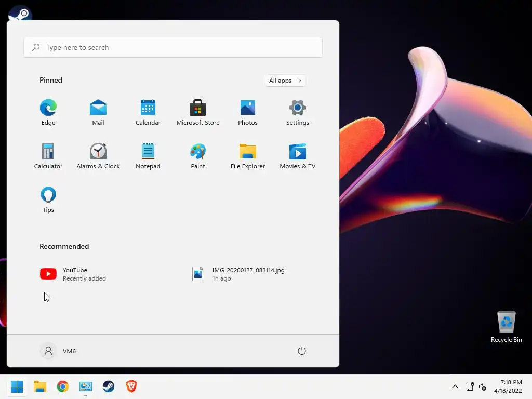Launch Google Chrome from taskbar
This screenshot has width=532, height=399.
(63, 387)
